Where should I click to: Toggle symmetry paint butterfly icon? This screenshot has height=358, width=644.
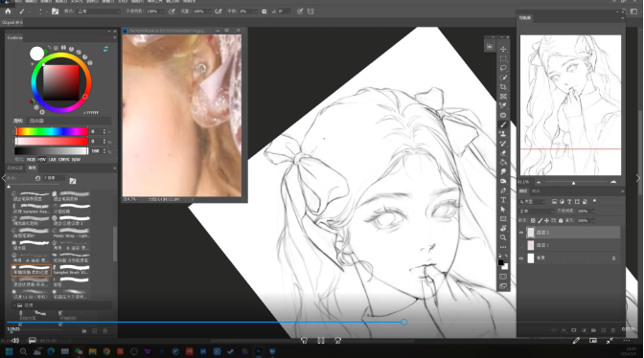[x=310, y=11]
